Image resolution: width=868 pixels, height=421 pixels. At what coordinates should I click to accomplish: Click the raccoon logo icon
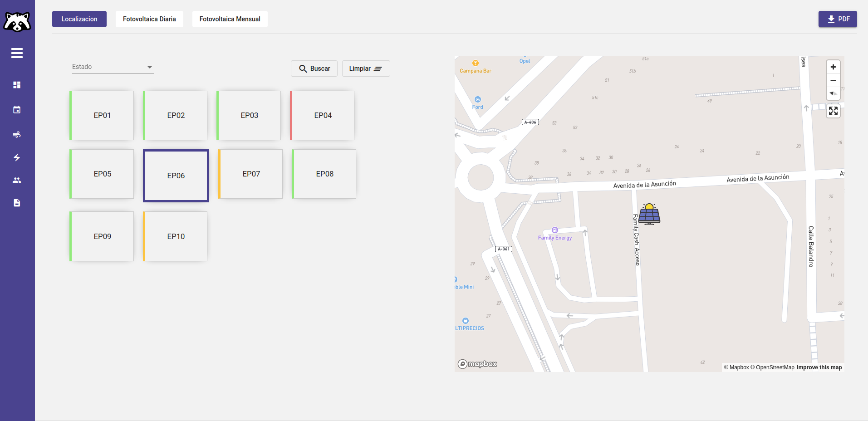click(17, 21)
